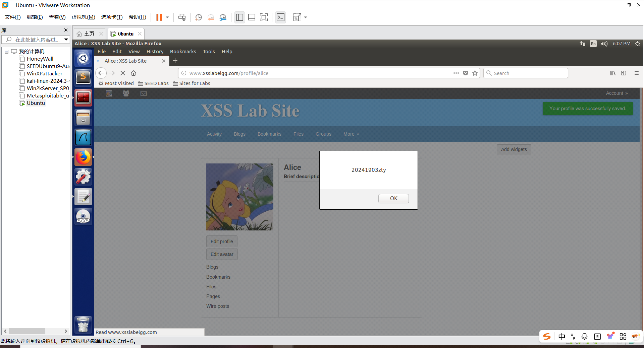Go to the Firefox home page
The width and height of the screenshot is (644, 348).
[133, 73]
